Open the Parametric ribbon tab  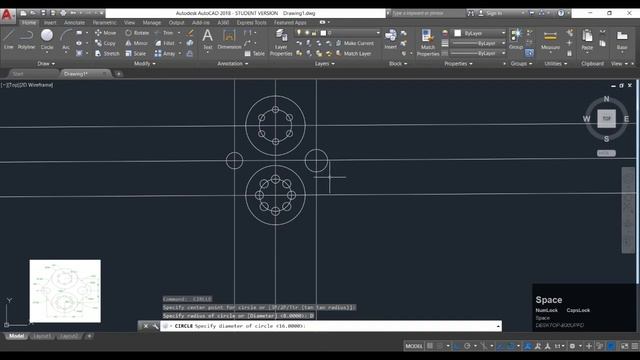(x=104, y=22)
